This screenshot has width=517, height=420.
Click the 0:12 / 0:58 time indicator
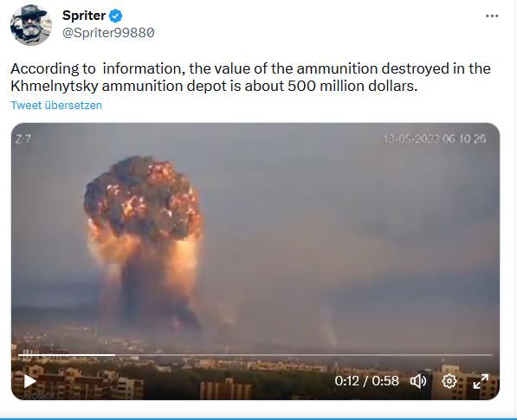pos(366,381)
